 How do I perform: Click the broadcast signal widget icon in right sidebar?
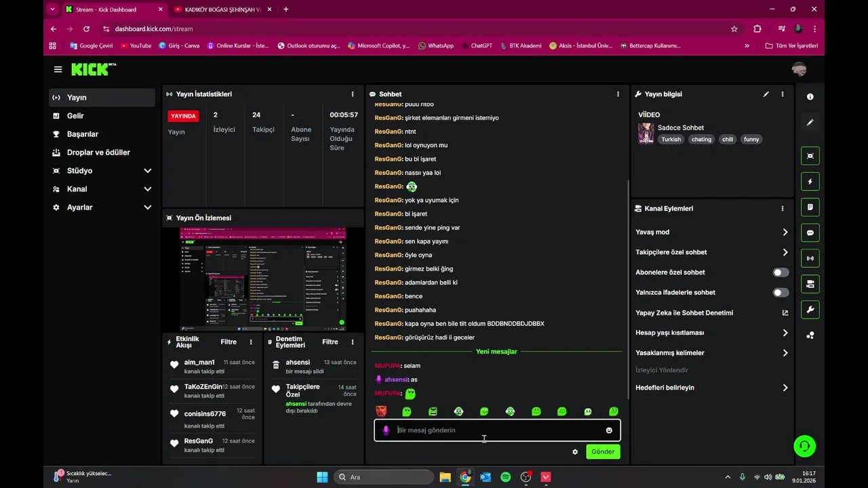pos(810,258)
